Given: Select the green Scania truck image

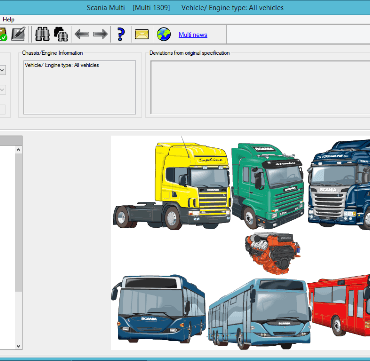Looking at the screenshot, I should (268, 185).
